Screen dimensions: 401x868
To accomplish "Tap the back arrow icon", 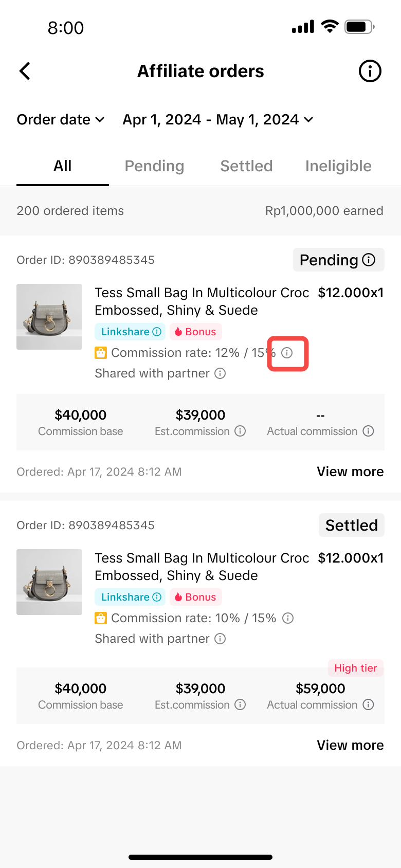I will pyautogui.click(x=25, y=71).
